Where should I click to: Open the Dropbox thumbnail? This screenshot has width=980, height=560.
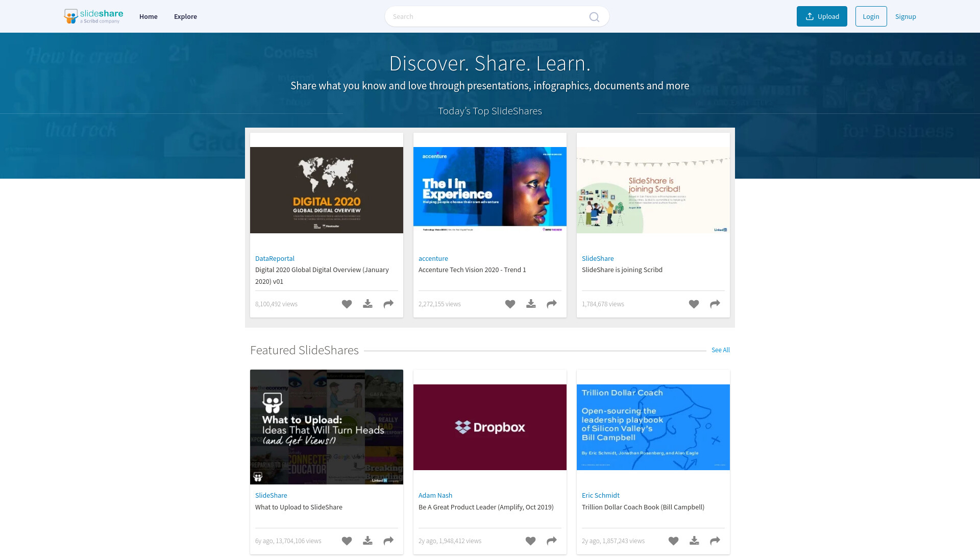[x=490, y=427]
